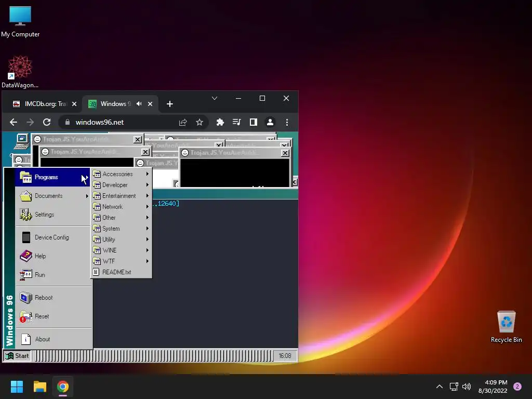532x399 pixels.
Task: Go forward in Chrome
Action: (x=30, y=122)
